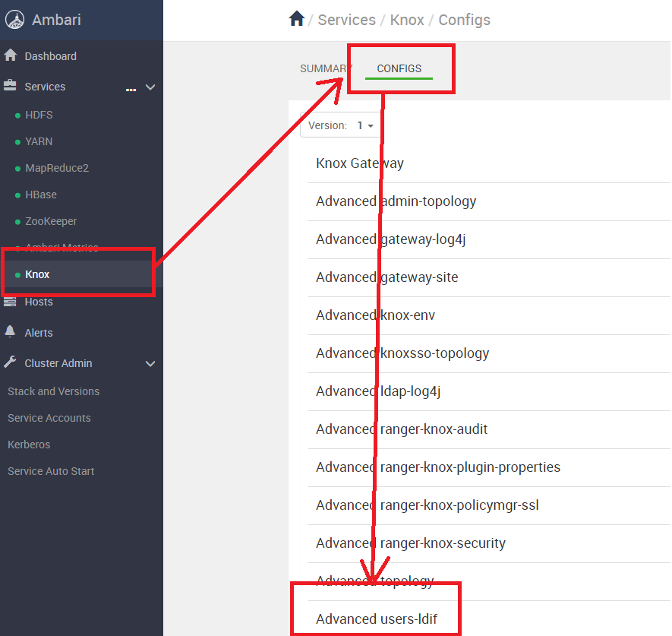Image resolution: width=672 pixels, height=636 pixels.
Task: Click the Cluster Admin wrench icon
Action: 11,362
